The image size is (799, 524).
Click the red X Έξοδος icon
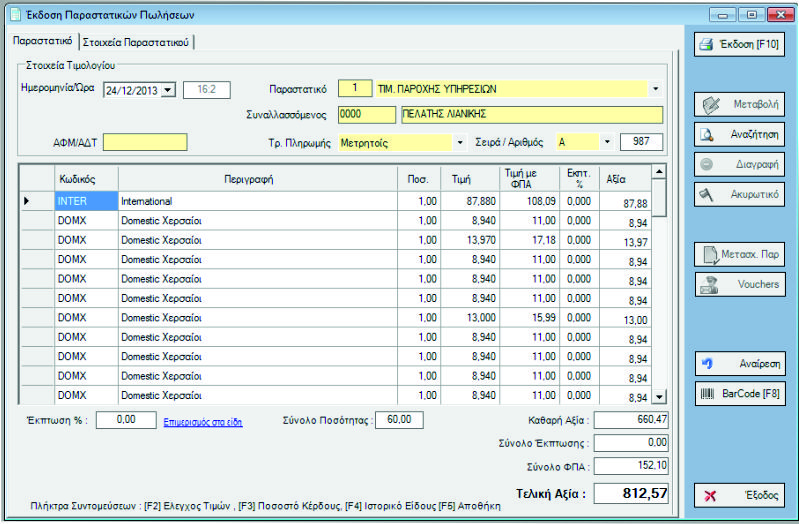click(711, 495)
